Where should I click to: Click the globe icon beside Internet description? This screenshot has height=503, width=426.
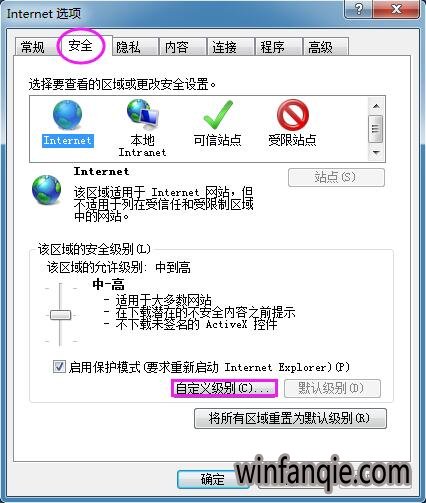(x=47, y=190)
